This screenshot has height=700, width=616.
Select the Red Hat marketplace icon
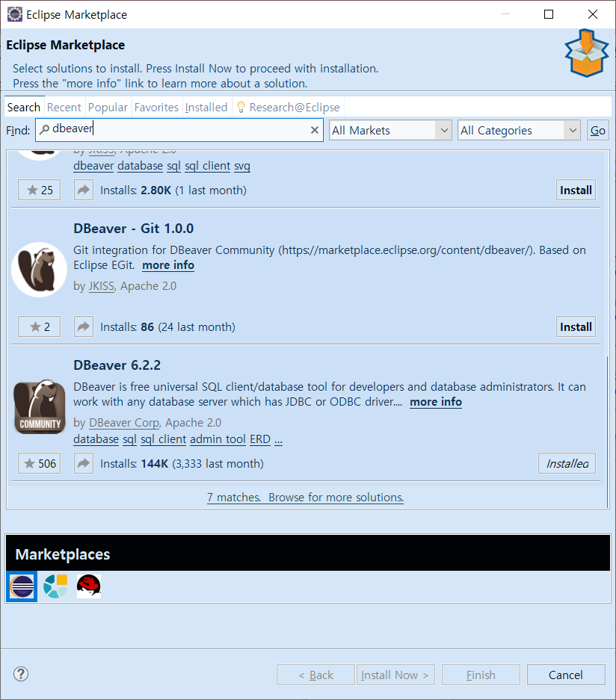pyautogui.click(x=88, y=586)
